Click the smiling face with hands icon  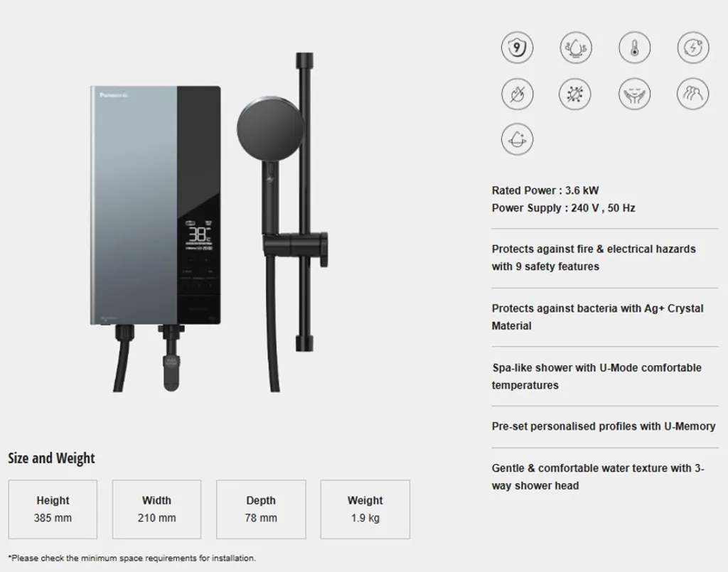click(x=634, y=95)
